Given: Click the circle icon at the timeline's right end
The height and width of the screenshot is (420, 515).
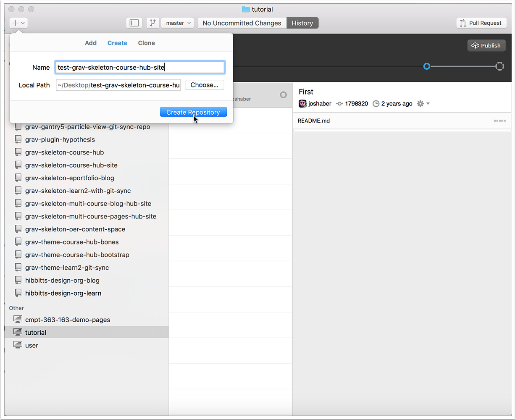Looking at the screenshot, I should click(499, 66).
